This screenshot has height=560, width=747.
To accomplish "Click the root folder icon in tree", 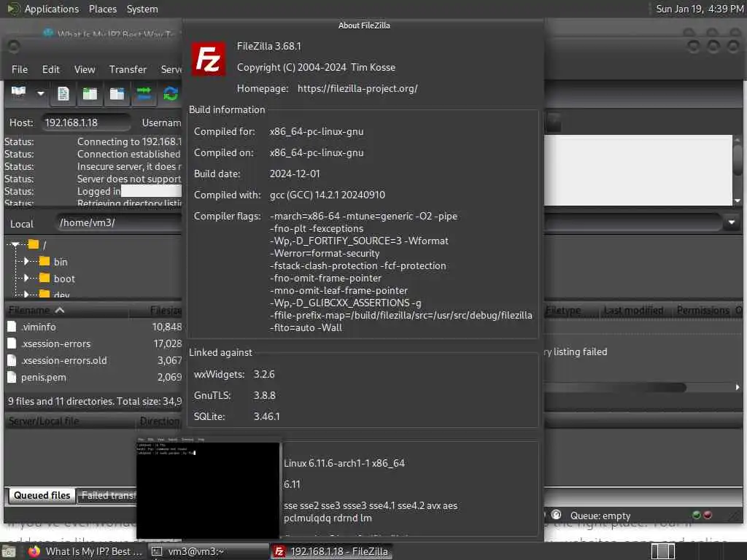I will tap(34, 245).
